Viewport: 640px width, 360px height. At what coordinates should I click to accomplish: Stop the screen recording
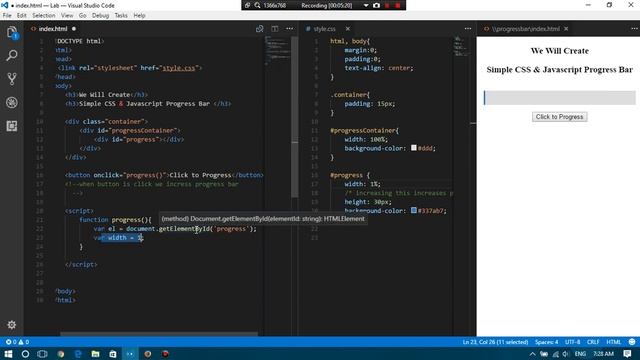398,5
